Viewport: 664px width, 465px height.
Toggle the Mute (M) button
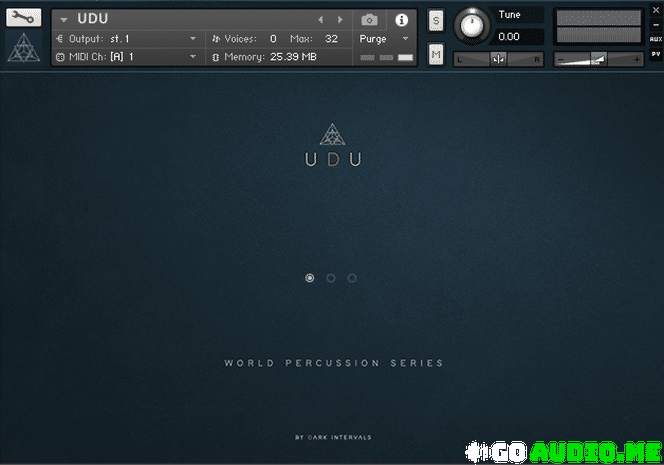tap(436, 54)
